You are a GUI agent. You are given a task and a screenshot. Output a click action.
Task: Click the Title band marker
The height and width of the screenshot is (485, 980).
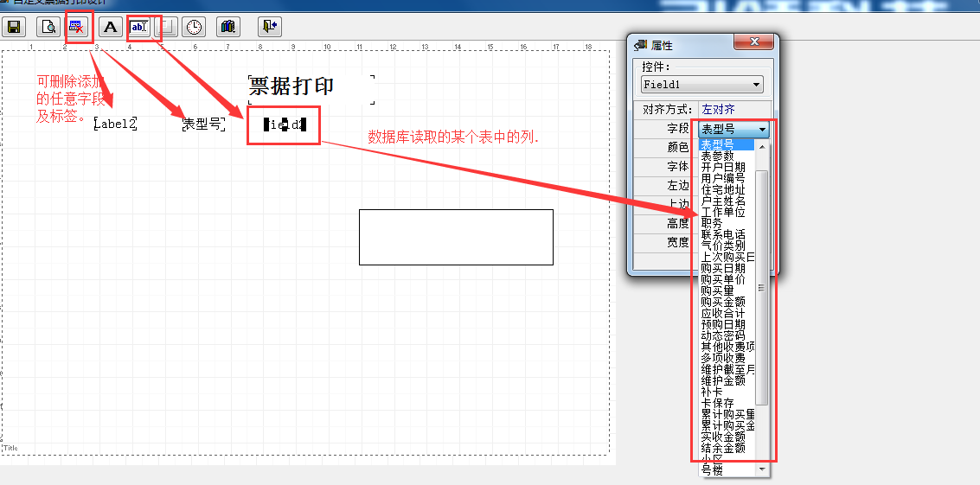10,448
